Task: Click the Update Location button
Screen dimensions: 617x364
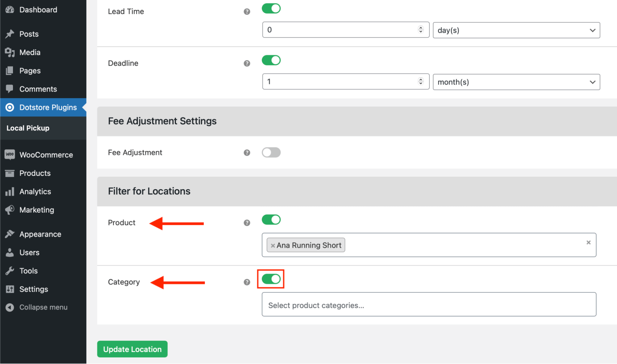Action: [132, 349]
